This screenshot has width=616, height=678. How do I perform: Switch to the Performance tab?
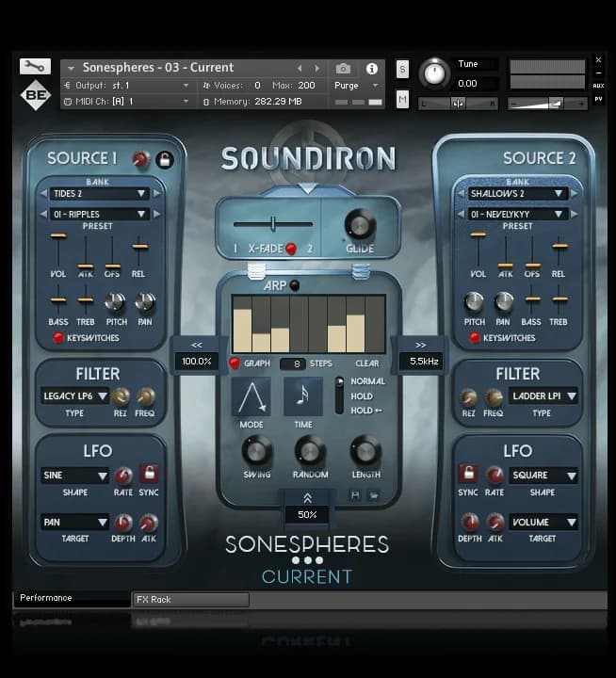coord(72,599)
